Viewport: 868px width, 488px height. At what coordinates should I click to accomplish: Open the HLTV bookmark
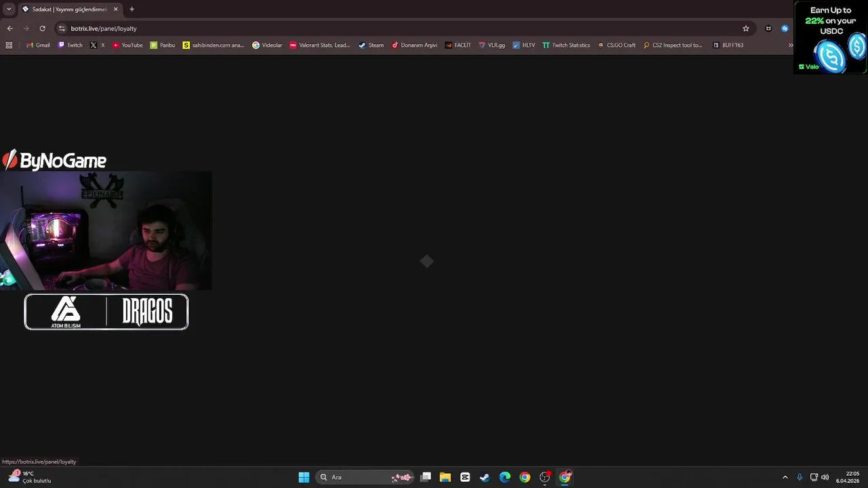click(524, 45)
